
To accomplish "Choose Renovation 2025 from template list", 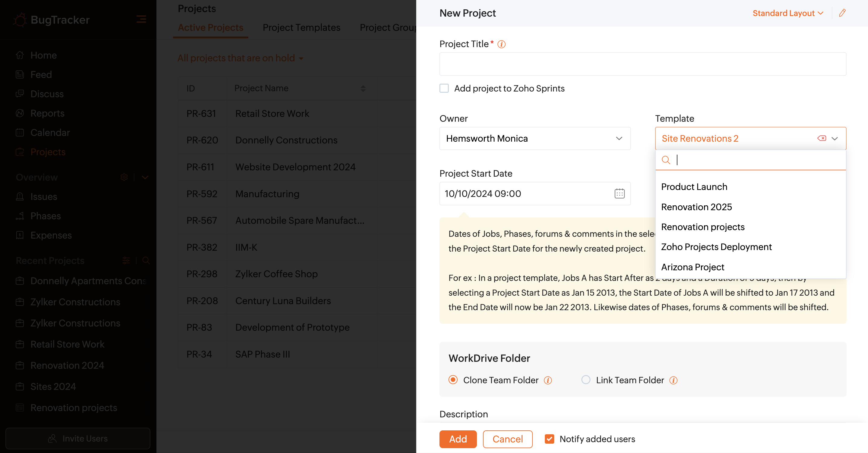I will (696, 207).
